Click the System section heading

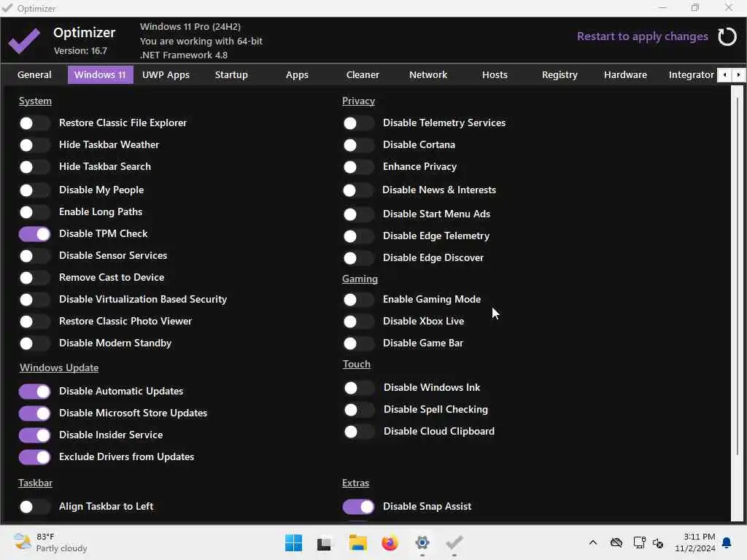coord(35,101)
